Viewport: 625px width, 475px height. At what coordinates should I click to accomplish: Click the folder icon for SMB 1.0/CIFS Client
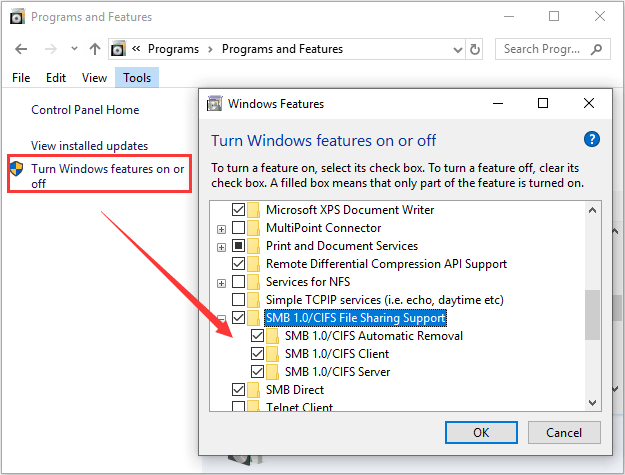pos(272,353)
